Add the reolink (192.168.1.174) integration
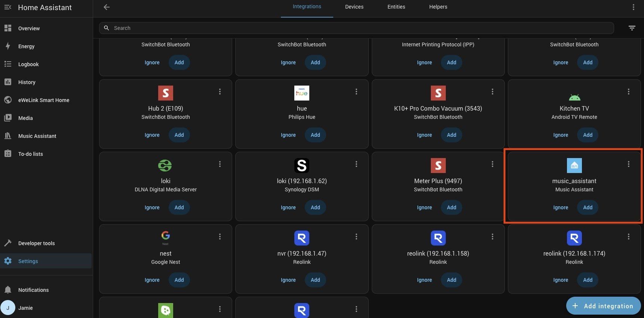644x318 pixels. (588, 280)
